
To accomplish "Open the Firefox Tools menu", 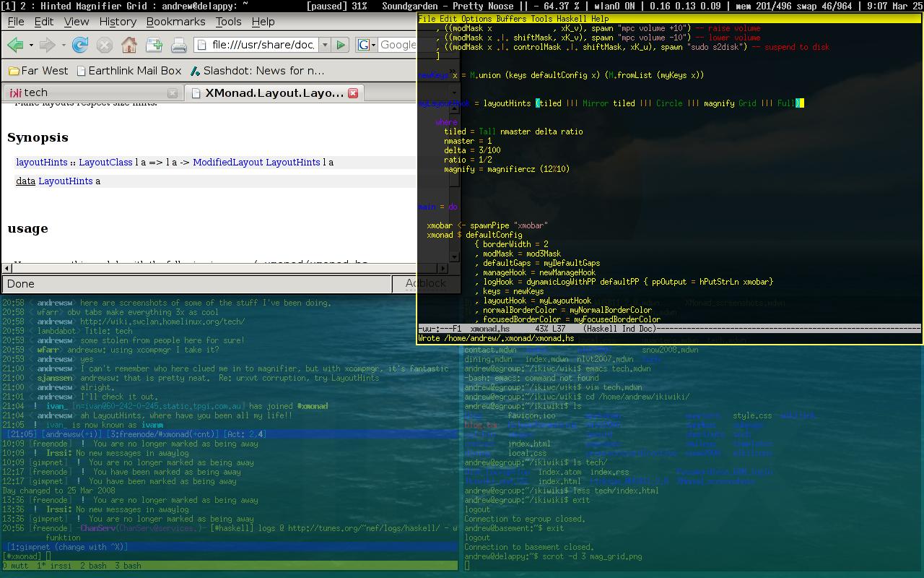I will [228, 22].
